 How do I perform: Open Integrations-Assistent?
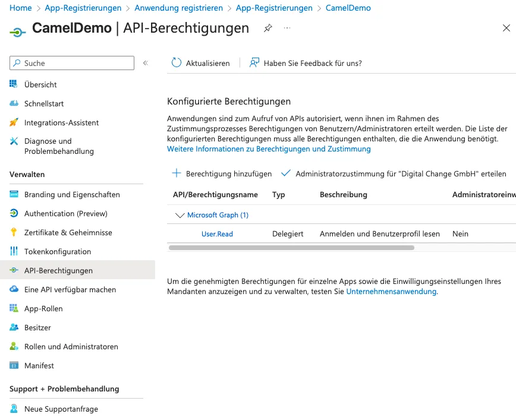62,123
